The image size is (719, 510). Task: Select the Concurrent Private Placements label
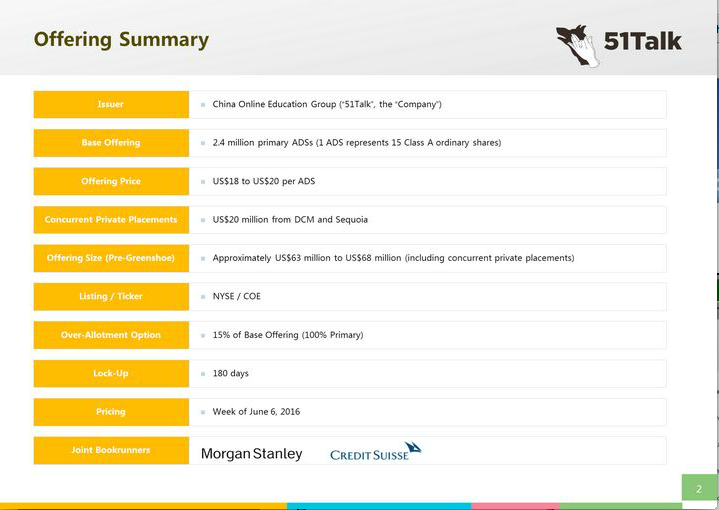click(x=111, y=220)
